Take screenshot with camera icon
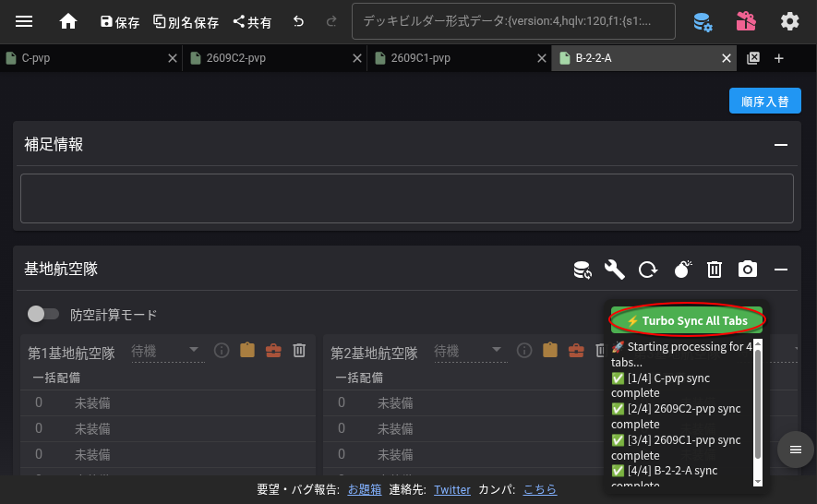Image resolution: width=817 pixels, height=504 pixels. [x=748, y=270]
